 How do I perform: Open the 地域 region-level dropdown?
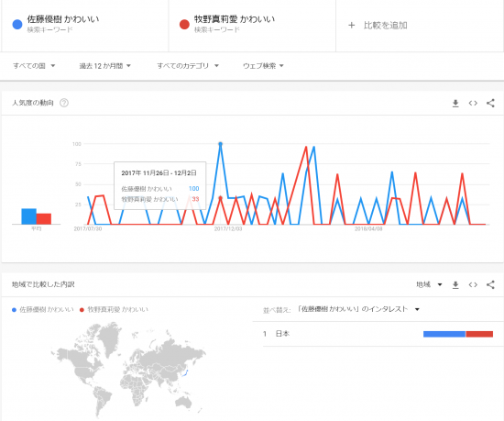(429, 284)
